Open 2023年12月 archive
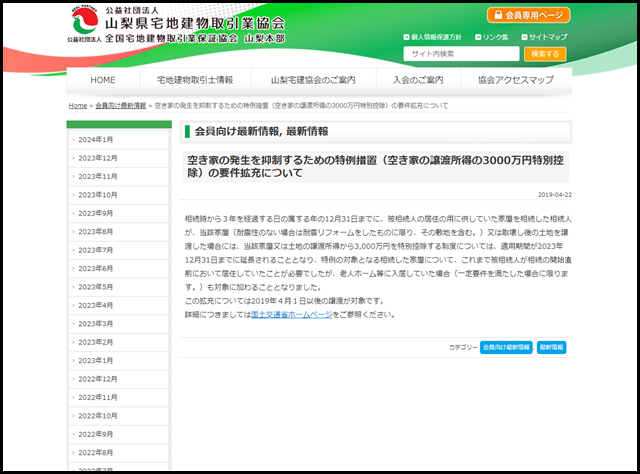The height and width of the screenshot is (474, 640). pyautogui.click(x=118, y=158)
